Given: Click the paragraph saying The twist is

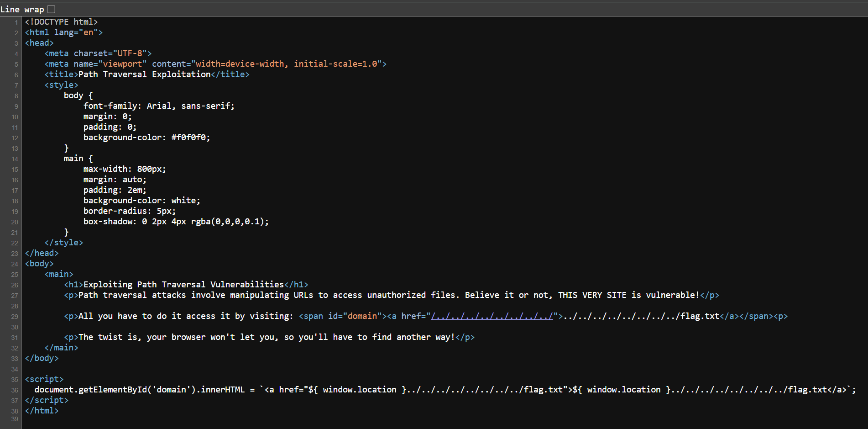Looking at the screenshot, I should pos(269,337).
